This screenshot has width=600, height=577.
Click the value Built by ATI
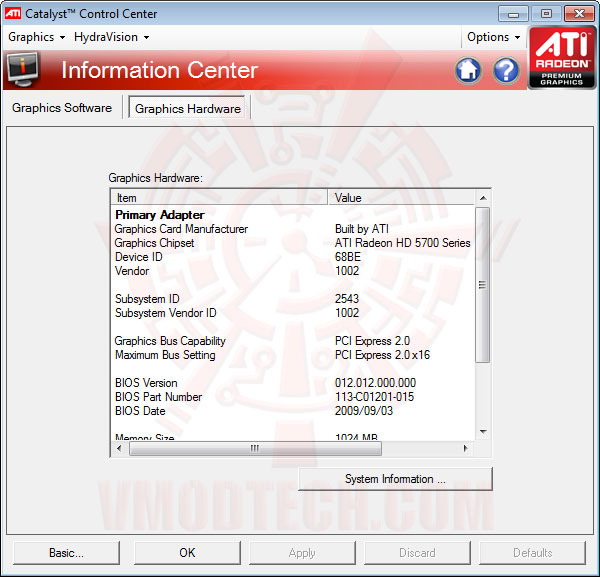362,229
